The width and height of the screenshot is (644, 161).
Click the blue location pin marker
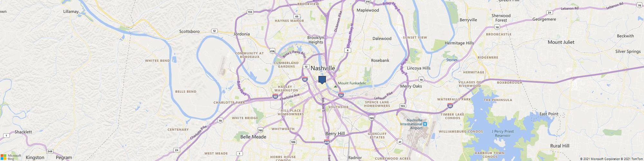pyautogui.click(x=322, y=80)
